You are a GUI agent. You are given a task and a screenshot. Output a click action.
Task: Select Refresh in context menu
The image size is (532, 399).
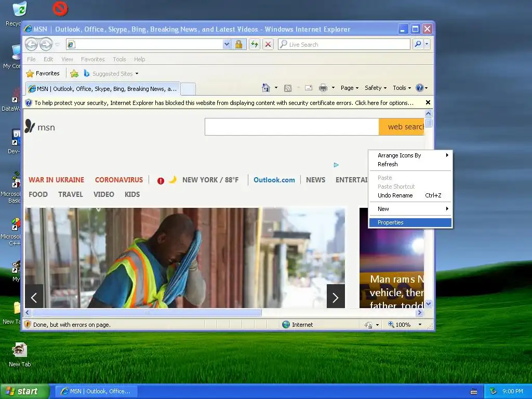[410, 164]
